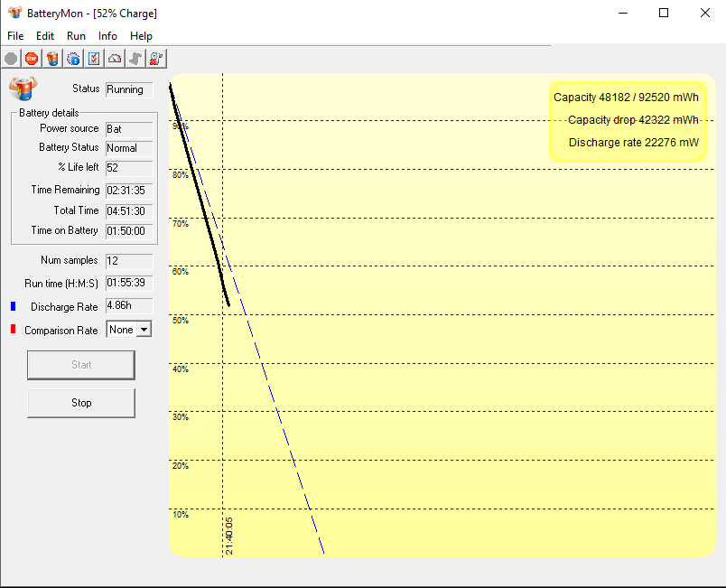Open the File menu
726x588 pixels.
tap(15, 36)
